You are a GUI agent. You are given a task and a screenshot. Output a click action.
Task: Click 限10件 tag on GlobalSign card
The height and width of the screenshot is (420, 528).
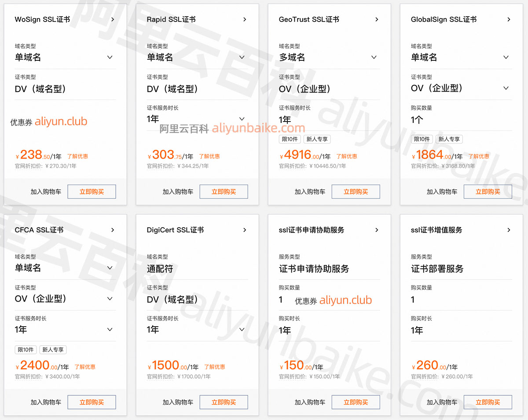[x=422, y=139]
